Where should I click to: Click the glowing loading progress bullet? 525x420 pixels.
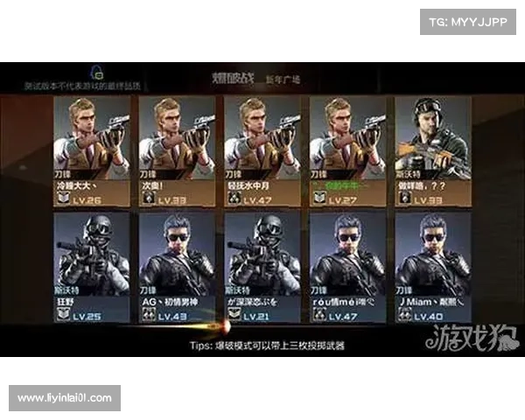coord(224,326)
